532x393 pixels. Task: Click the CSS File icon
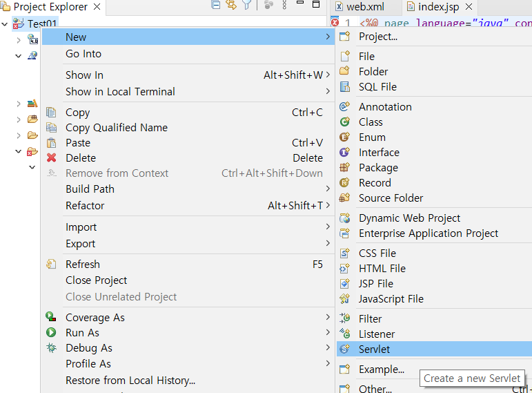pyautogui.click(x=345, y=253)
